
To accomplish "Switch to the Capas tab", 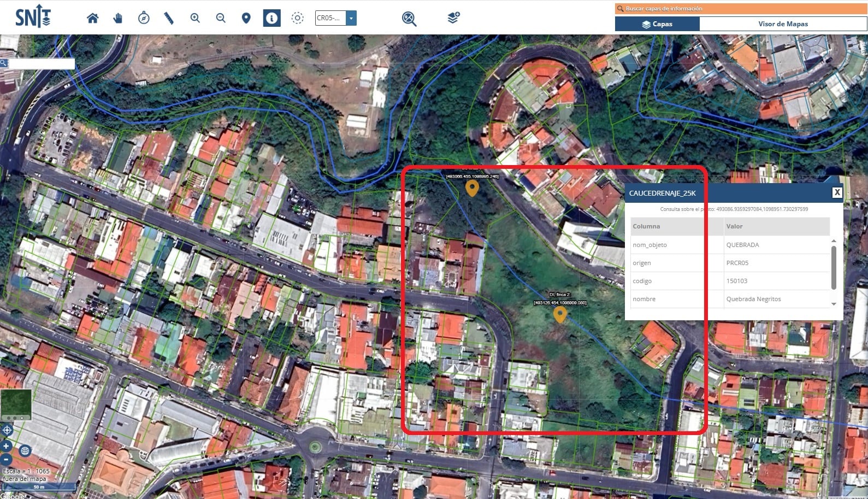I will point(657,24).
